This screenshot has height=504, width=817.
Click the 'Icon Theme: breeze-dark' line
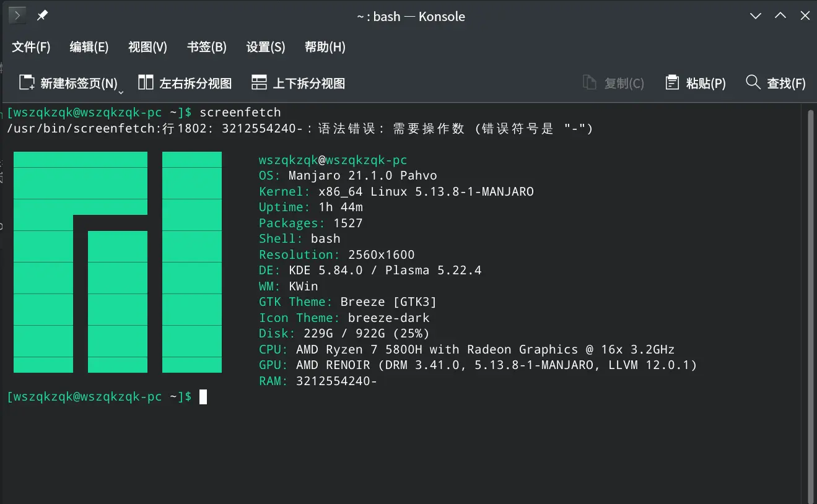coord(344,318)
